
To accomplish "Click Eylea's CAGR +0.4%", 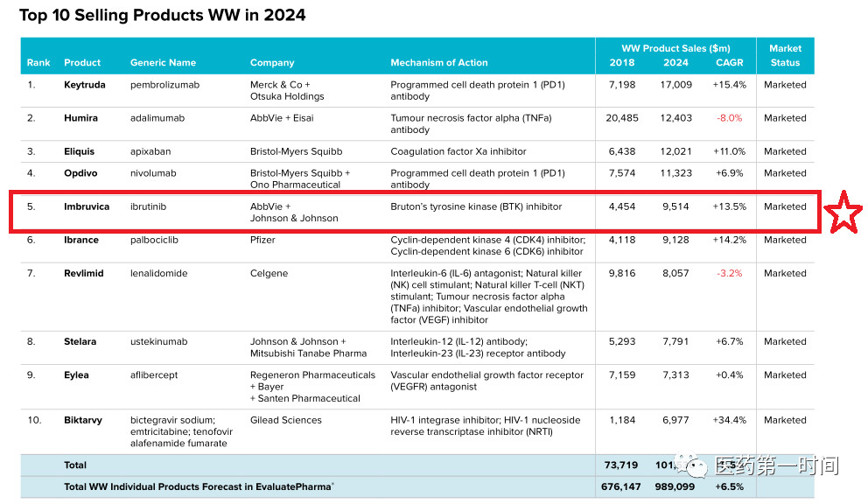I will (729, 375).
